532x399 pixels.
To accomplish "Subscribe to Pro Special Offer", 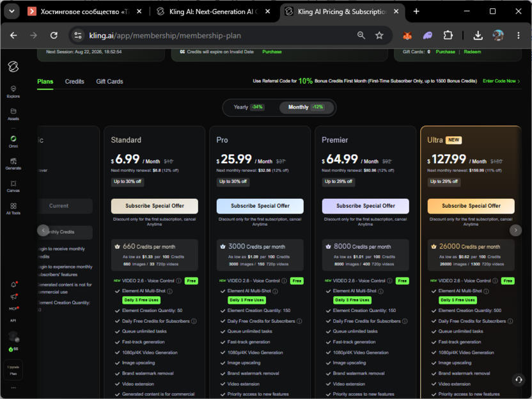I will click(260, 206).
